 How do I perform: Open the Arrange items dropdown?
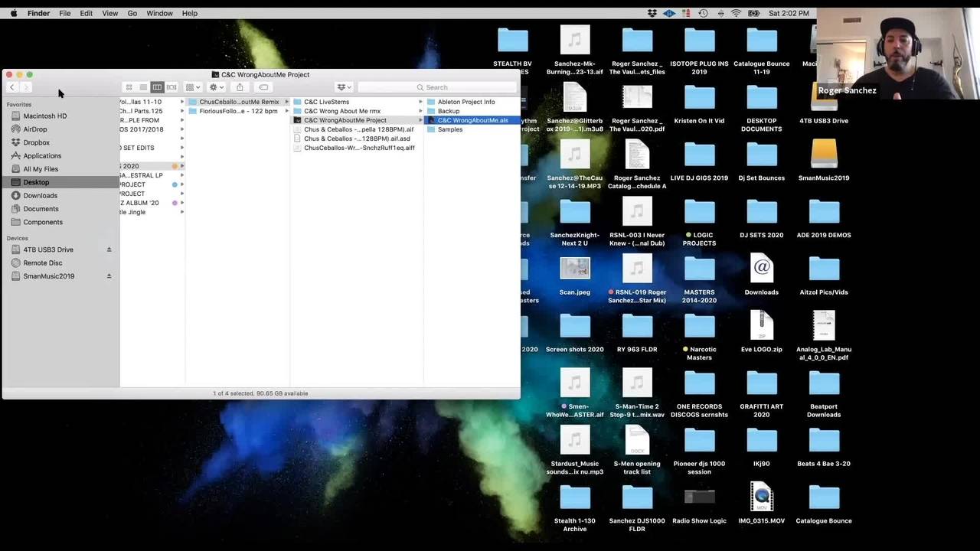(193, 87)
